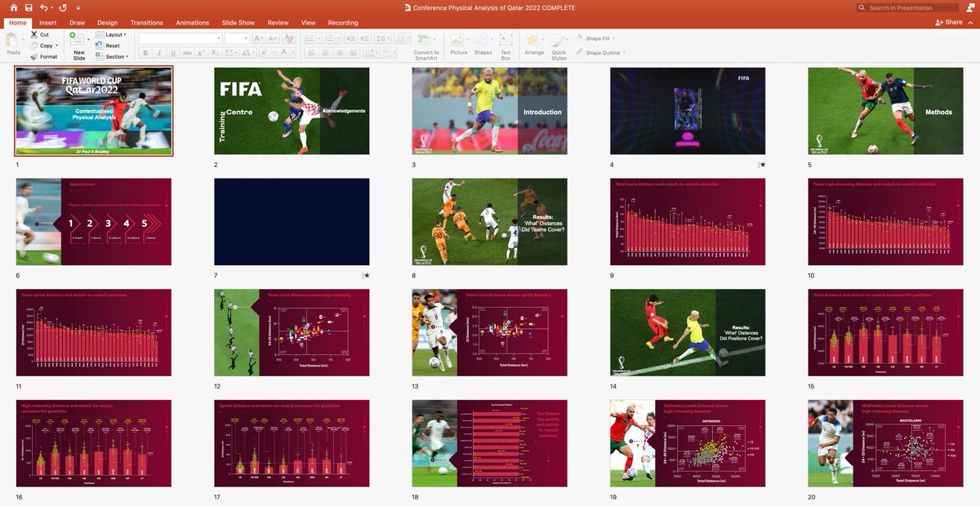Viewport: 980px width, 506px height.
Task: Switch to the Animations ribbon tab
Action: click(x=193, y=23)
